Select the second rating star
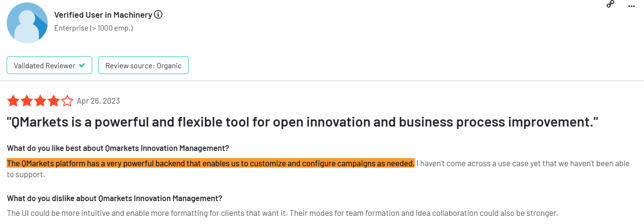 click(x=27, y=101)
